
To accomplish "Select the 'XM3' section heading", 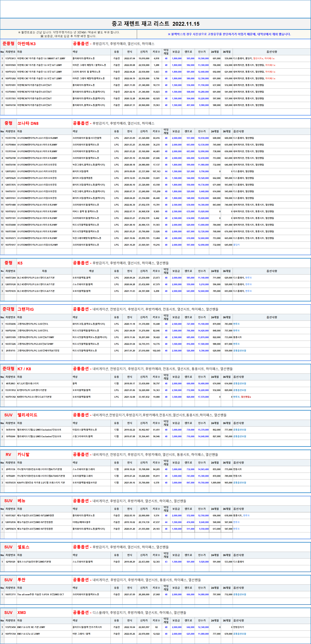I will pyautogui.click(x=22, y=613).
